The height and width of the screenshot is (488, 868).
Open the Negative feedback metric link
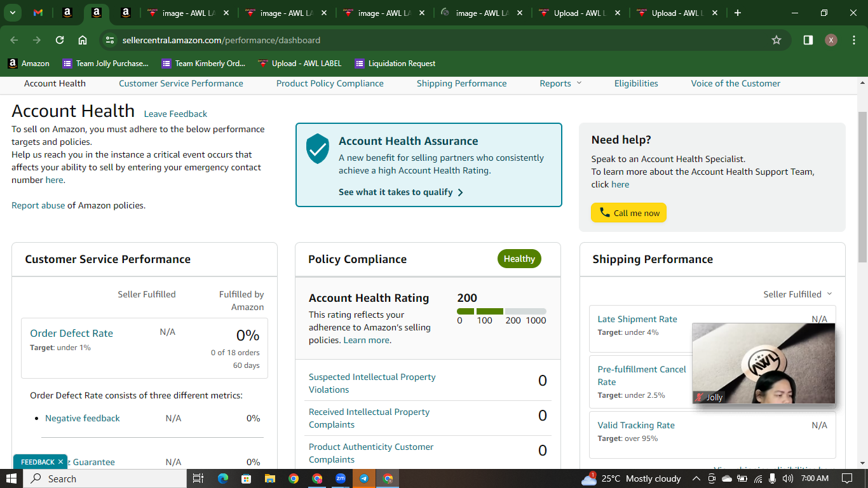click(x=83, y=418)
